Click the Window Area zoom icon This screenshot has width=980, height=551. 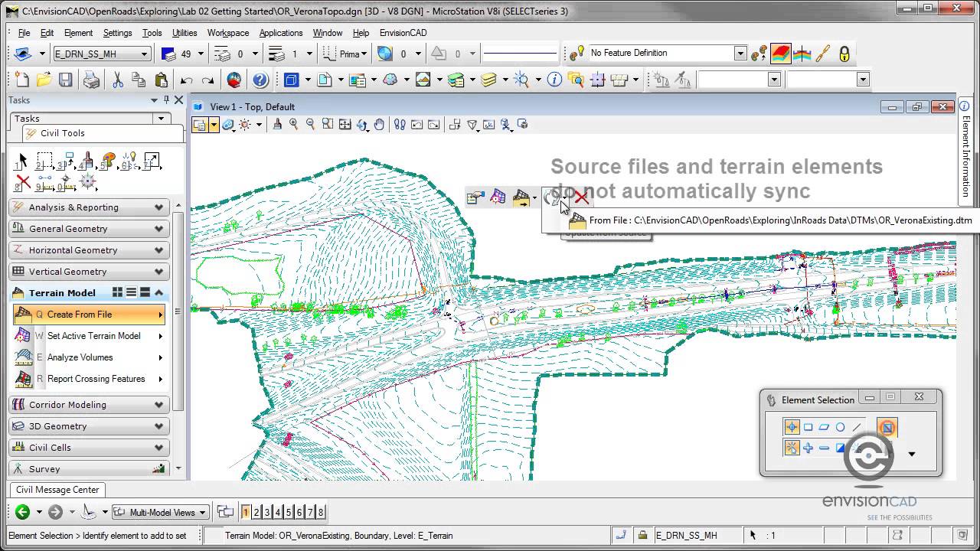[x=328, y=125]
